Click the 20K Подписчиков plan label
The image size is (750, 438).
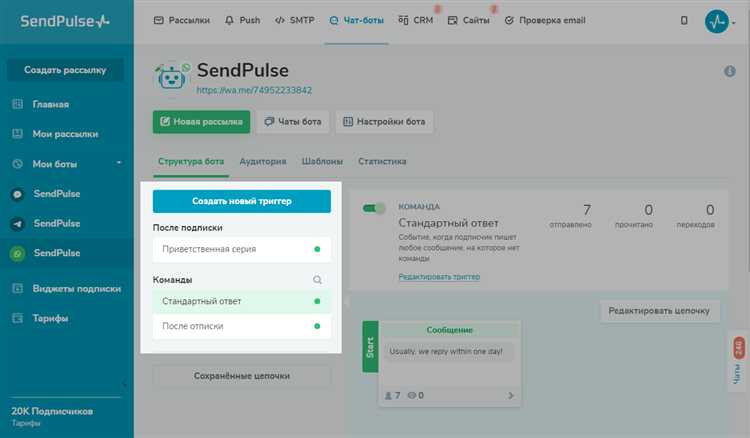[x=52, y=411]
